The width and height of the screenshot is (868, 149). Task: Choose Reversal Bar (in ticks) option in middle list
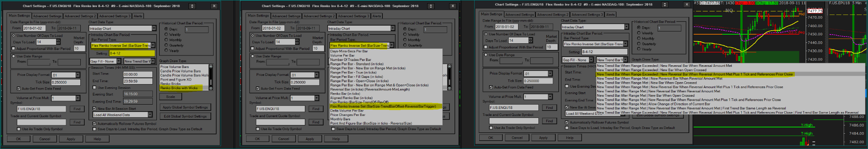click(386, 89)
